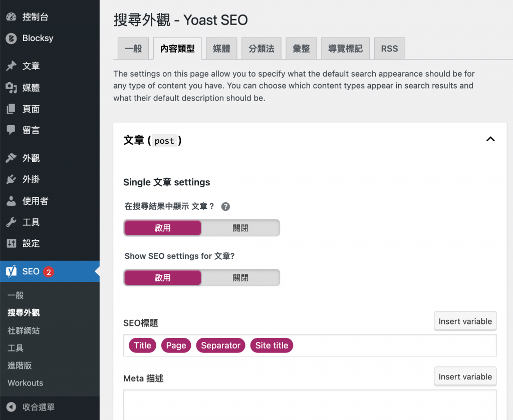Switch to the 媒體 tab
The image size is (513, 420).
click(221, 49)
